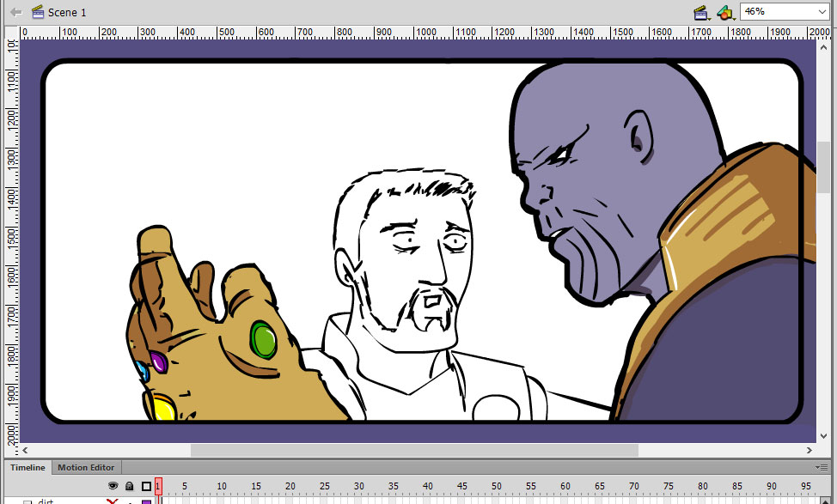837x504 pixels.
Task: Switch to the Timeline tab
Action: pos(27,467)
